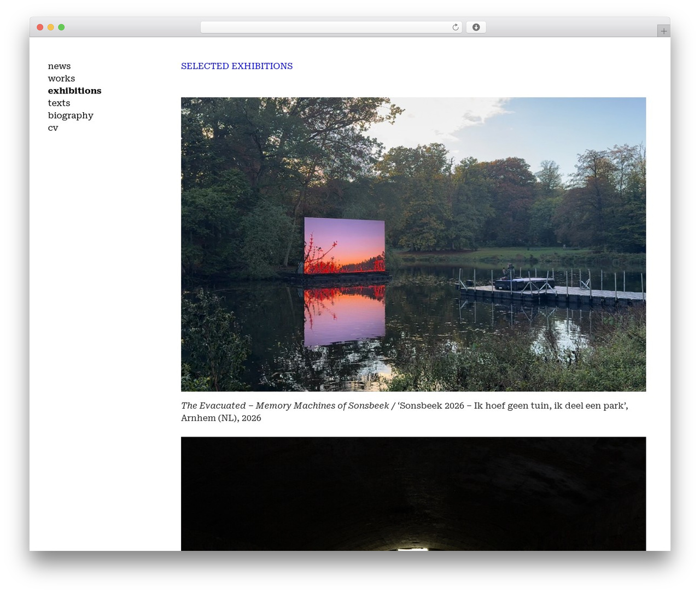Screen dimensions: 700x593
Task: Close the window with the red button
Action: click(40, 27)
